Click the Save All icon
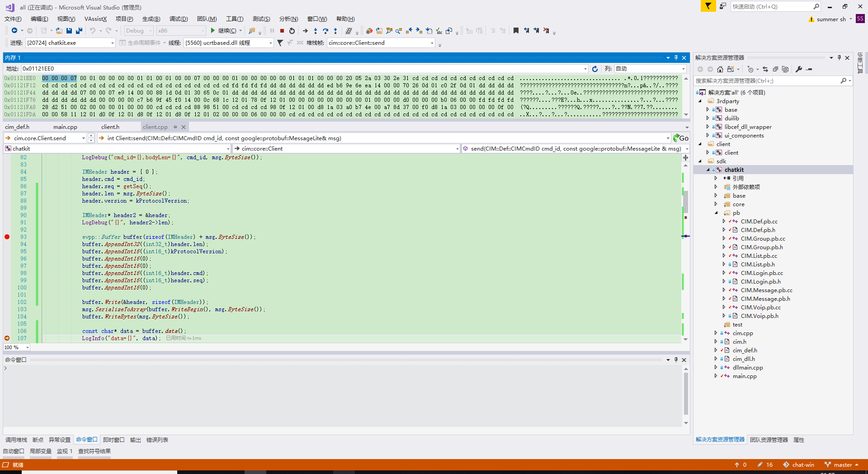This screenshot has width=868, height=474. [x=79, y=31]
